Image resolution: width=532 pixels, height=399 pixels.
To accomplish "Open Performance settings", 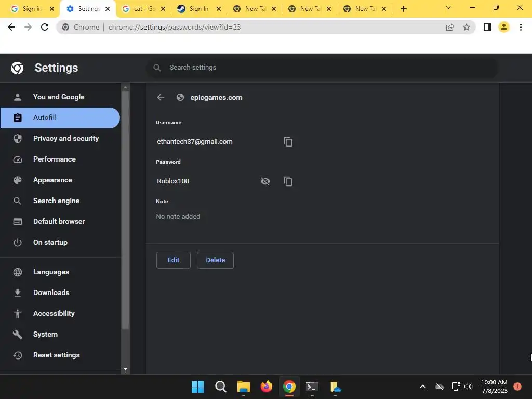I will point(60,159).
